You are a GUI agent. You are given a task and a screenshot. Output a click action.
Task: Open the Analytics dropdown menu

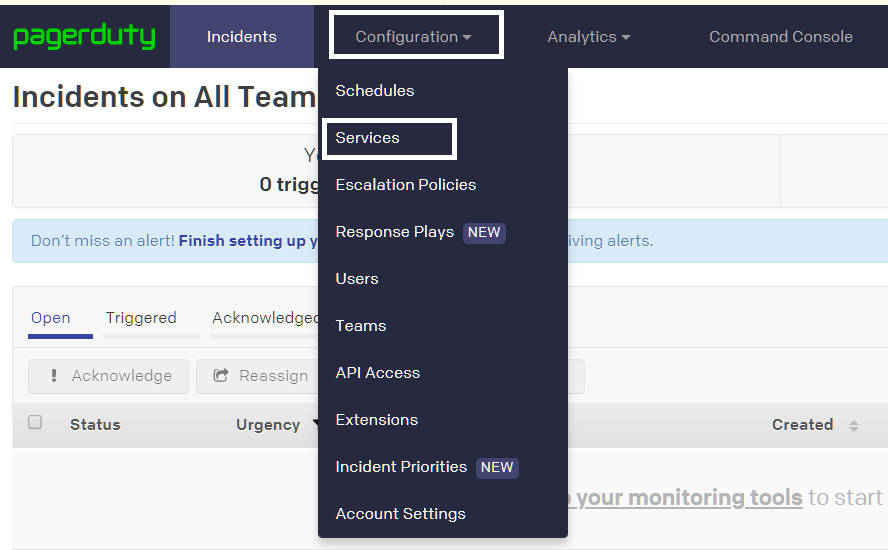click(589, 37)
